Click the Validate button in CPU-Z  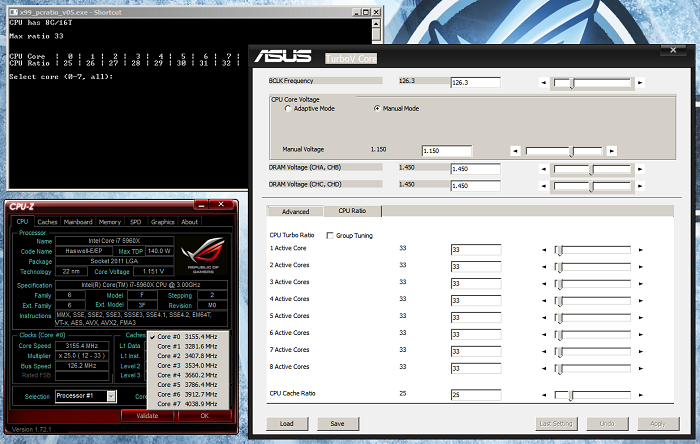(x=148, y=415)
